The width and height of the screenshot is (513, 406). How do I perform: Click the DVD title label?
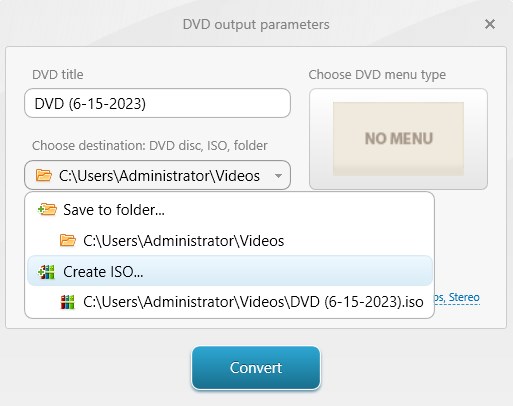[58, 74]
